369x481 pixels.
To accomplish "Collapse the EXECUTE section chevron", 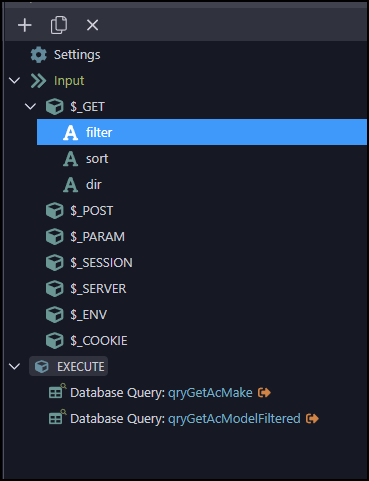I will pyautogui.click(x=14, y=367).
